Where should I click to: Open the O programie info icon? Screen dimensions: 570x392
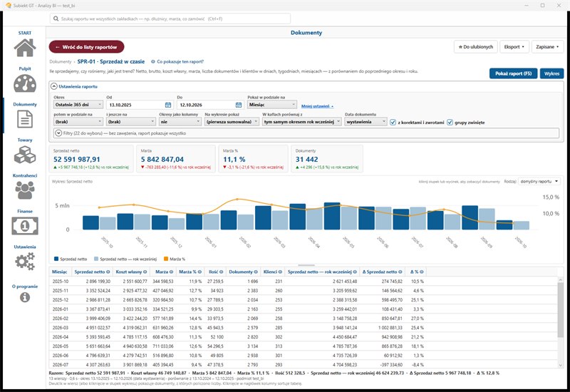[x=25, y=297]
